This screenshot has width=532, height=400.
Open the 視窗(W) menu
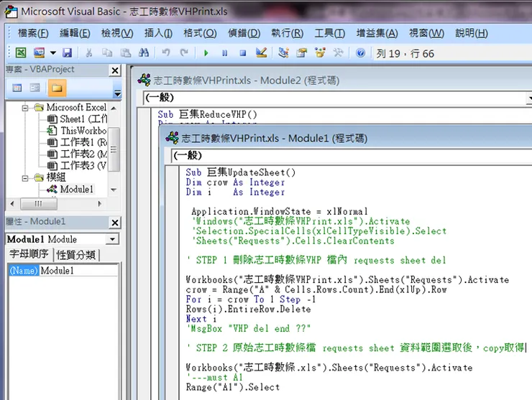[426, 33]
